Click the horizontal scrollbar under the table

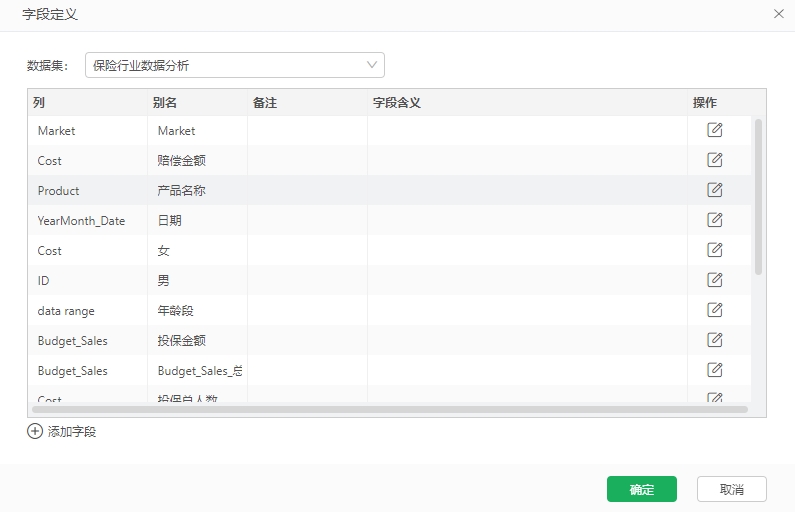point(389,409)
